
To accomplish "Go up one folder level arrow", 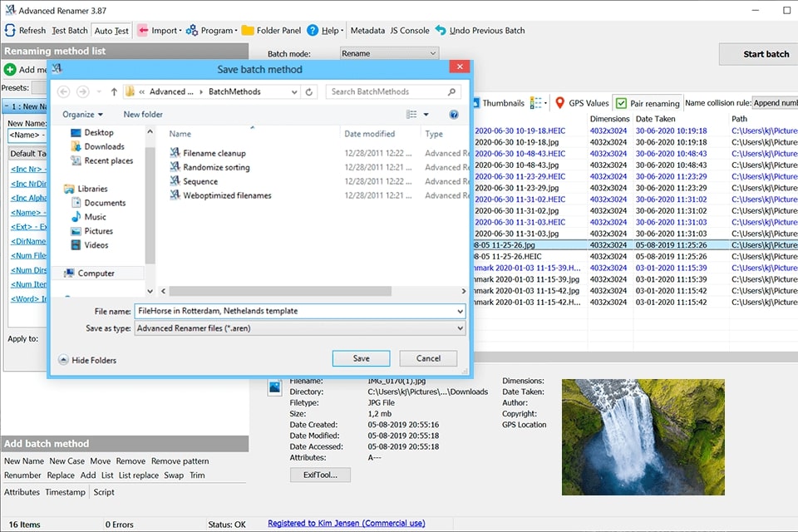I will point(114,92).
